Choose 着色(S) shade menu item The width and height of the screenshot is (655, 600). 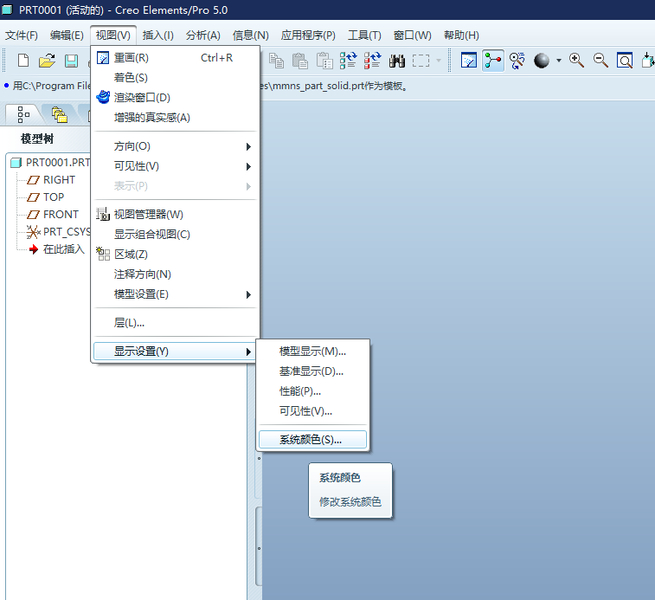coord(175,78)
